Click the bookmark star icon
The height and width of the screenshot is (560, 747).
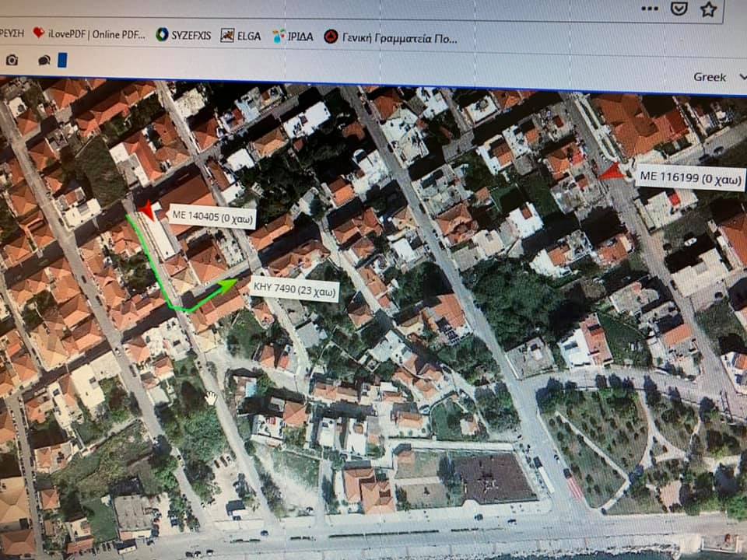(708, 9)
